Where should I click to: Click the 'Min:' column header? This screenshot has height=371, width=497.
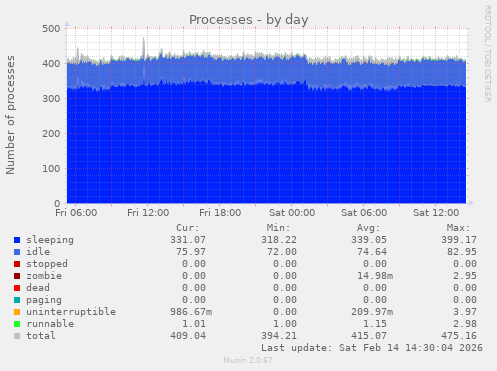click(278, 228)
